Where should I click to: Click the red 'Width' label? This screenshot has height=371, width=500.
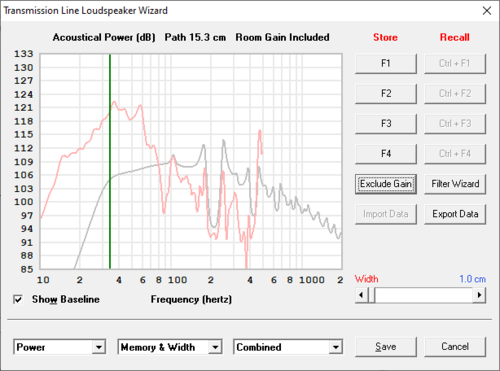click(366, 279)
